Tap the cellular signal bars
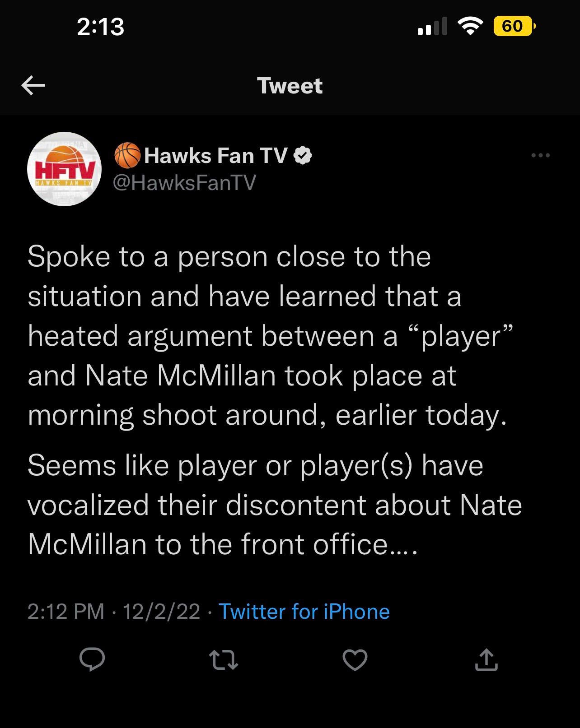The width and height of the screenshot is (580, 728). click(432, 26)
